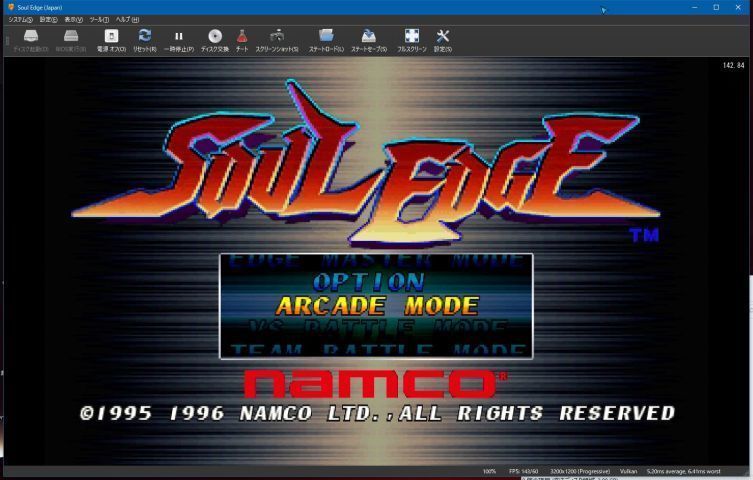The image size is (753, 480).
Task: Select OPTION in the game menu
Action: [369, 282]
